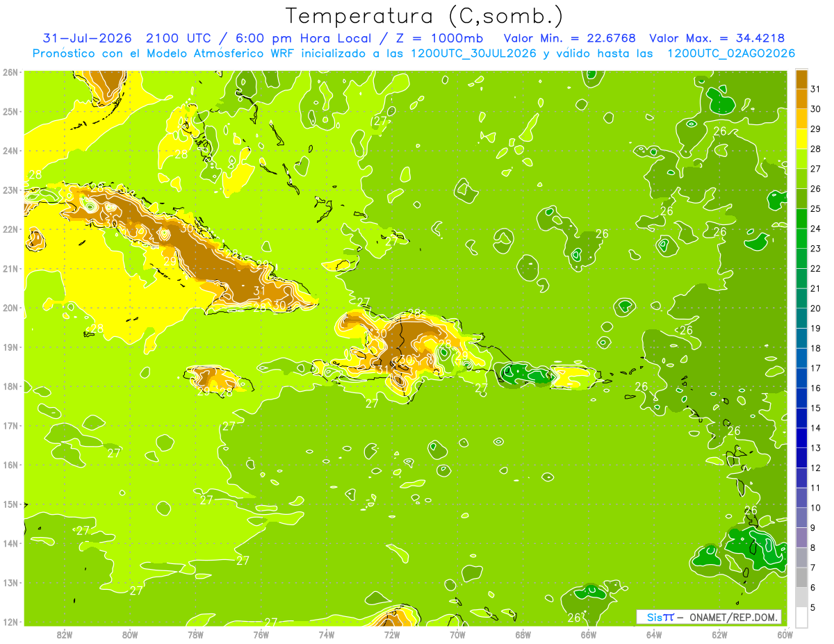
Task: Click the "66W" longitude axis label
Action: (589, 634)
